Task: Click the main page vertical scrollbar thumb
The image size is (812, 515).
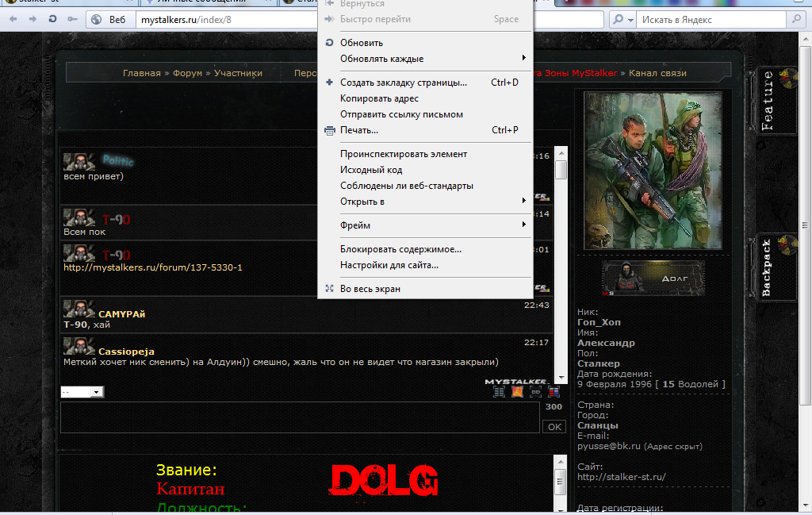Action: tap(805, 225)
